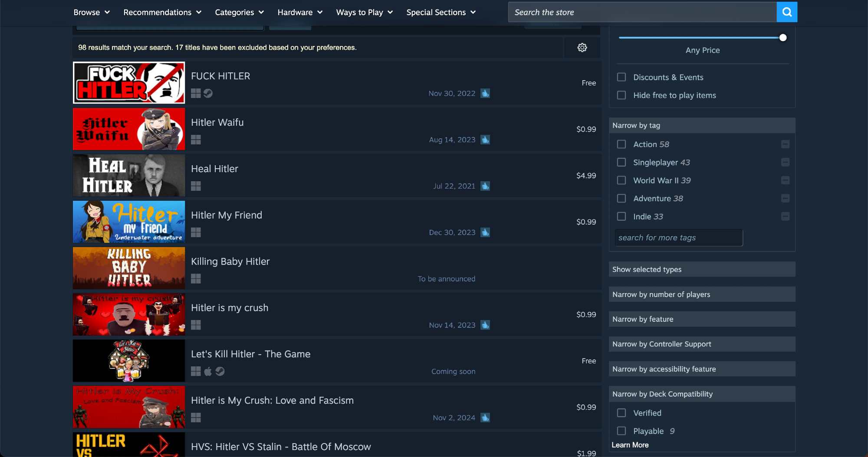The width and height of the screenshot is (868, 457).
Task: Enable the Discounts & Events checkbox
Action: pos(621,77)
